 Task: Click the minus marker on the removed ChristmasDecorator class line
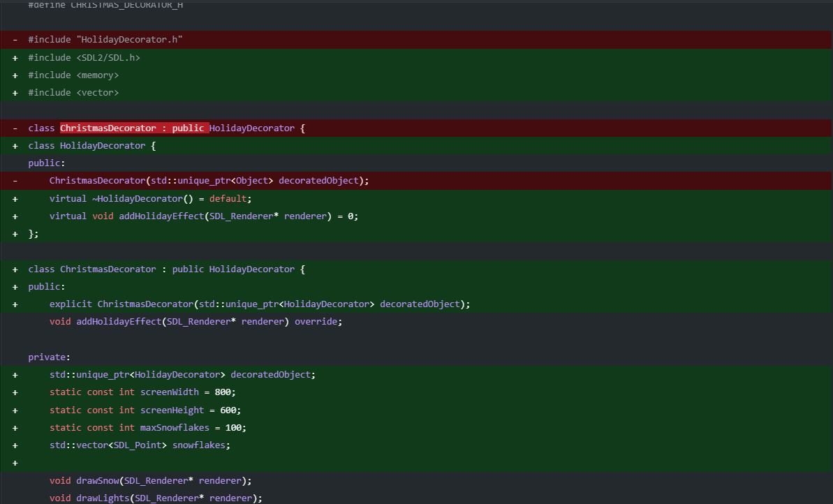pos(15,128)
